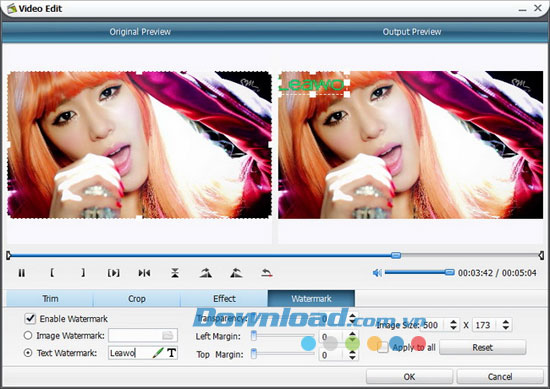This screenshot has height=389, width=550.
Task: Click the Left Margin slider thumb
Action: pyautogui.click(x=254, y=336)
